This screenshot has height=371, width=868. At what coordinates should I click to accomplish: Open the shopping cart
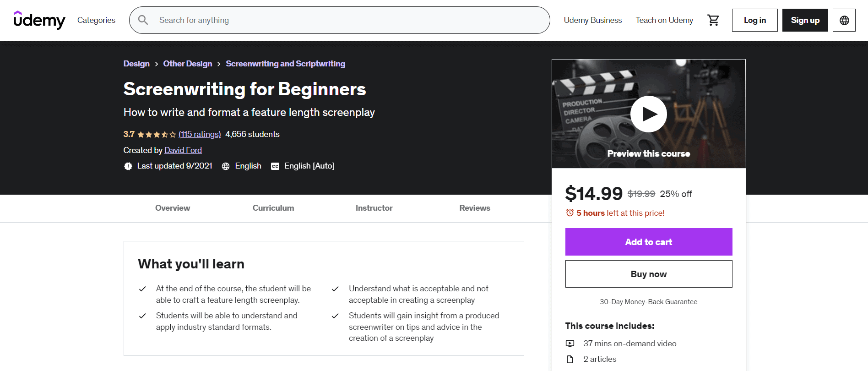point(713,20)
